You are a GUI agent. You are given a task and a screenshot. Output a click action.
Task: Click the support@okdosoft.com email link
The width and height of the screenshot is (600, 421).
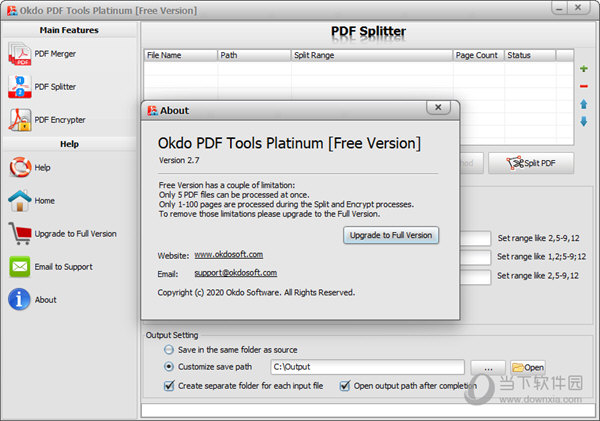[x=236, y=273]
